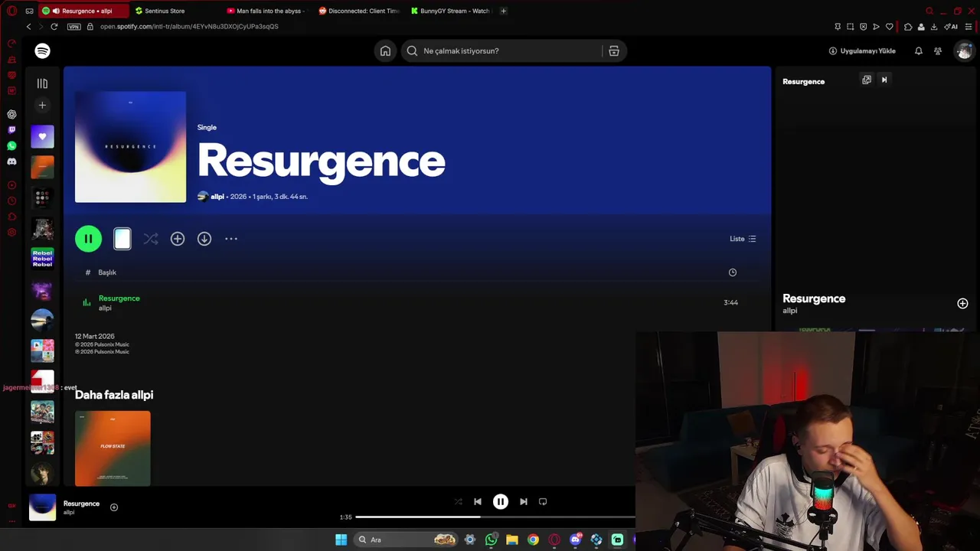980x551 pixels.
Task: Open the Rebel Rebel Rebel playlist thumbnail
Action: click(x=42, y=258)
